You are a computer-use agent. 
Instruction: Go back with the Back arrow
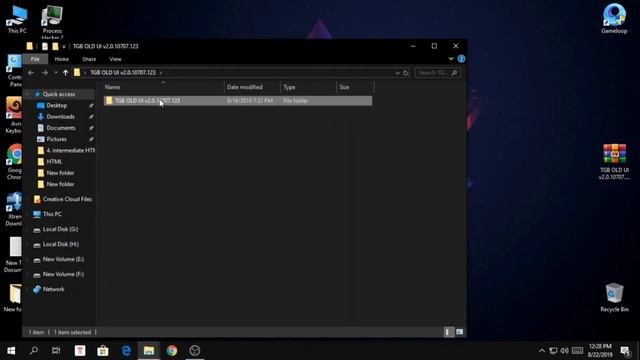pos(31,73)
